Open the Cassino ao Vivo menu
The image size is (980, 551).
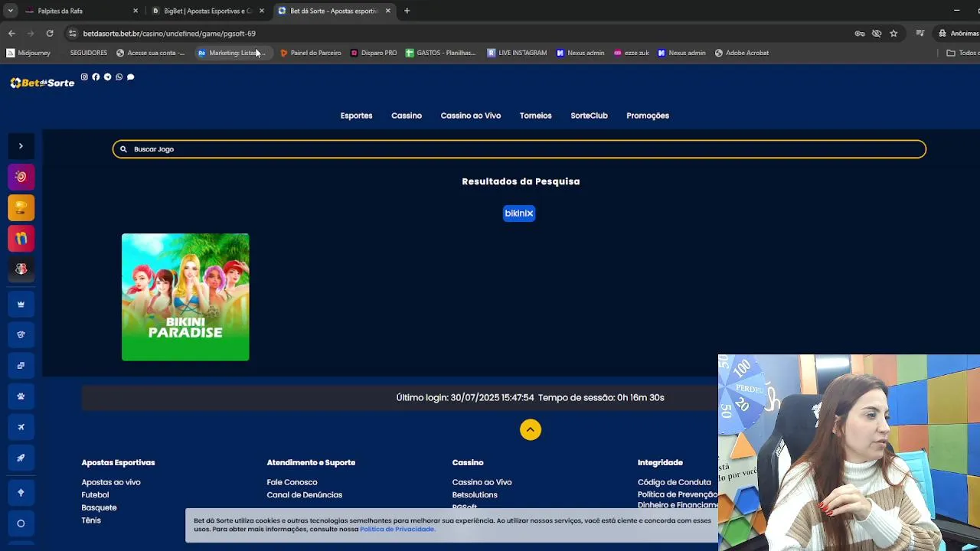coord(471,116)
